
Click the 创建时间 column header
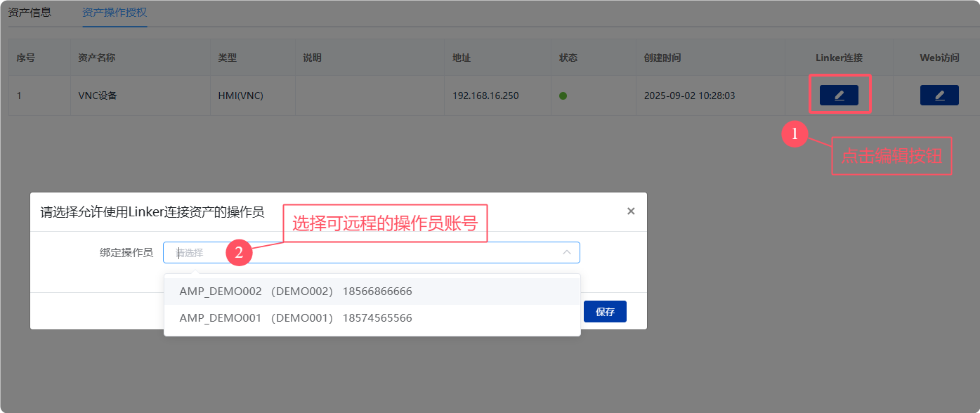[x=662, y=58]
